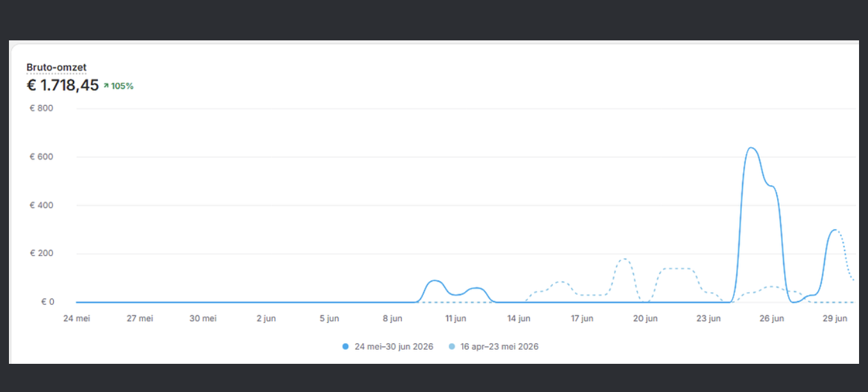Click the light blue legend dot for 16 apr–23 mei

[451, 347]
